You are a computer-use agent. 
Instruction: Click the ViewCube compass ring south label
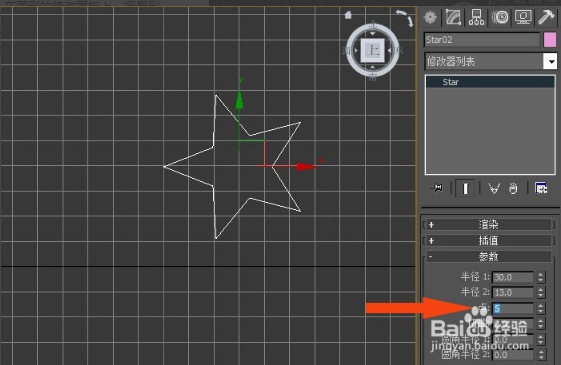[x=373, y=76]
